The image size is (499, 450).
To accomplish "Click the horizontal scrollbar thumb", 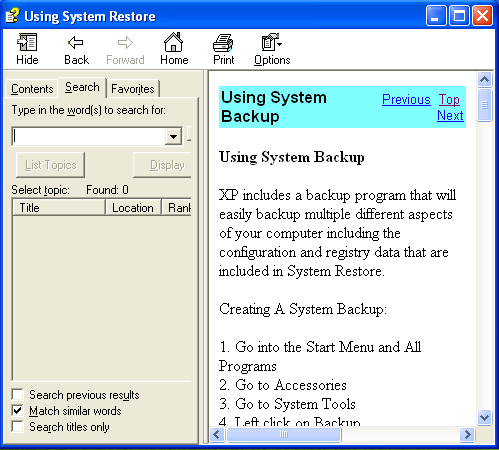I will tap(284, 434).
